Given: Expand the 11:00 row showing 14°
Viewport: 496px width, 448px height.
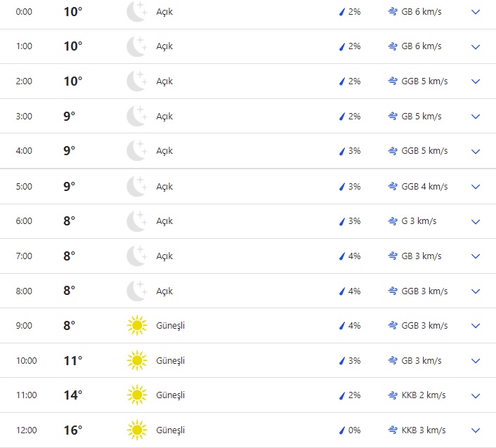Looking at the screenshot, I should tap(476, 396).
